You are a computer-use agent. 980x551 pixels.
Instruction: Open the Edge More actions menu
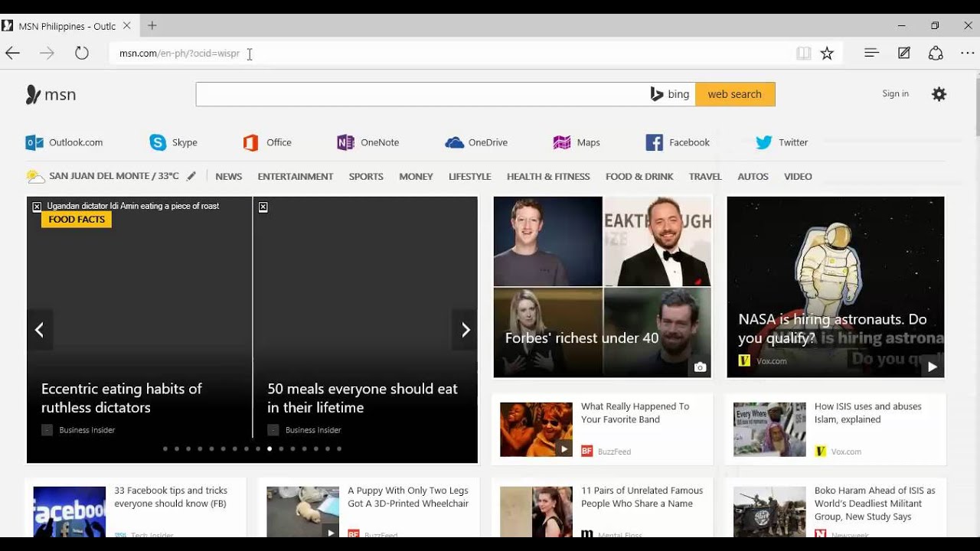968,53
